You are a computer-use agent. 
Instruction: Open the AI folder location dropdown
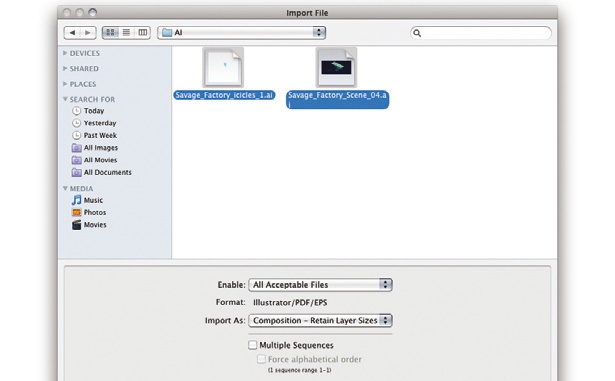click(x=242, y=33)
